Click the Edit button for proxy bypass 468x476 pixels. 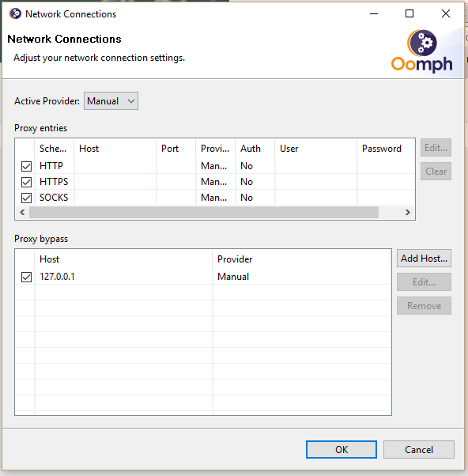click(x=424, y=282)
